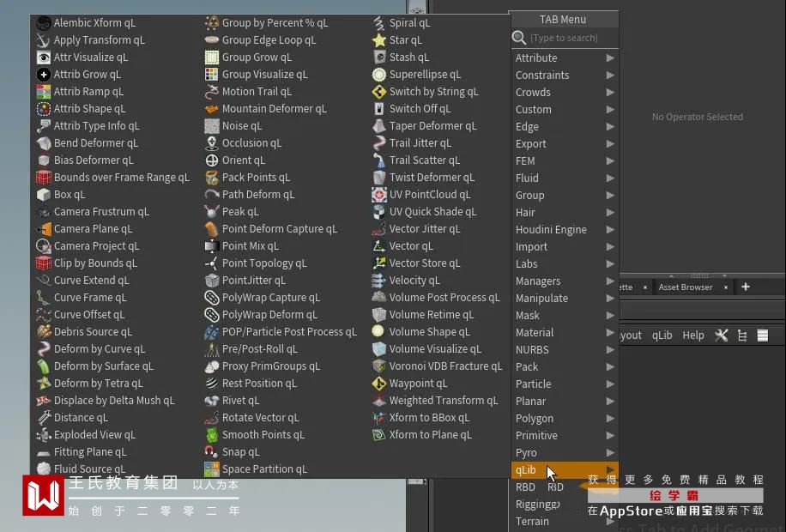Choose Exploded View qL entry
This screenshot has width=786, height=532.
coord(94,435)
